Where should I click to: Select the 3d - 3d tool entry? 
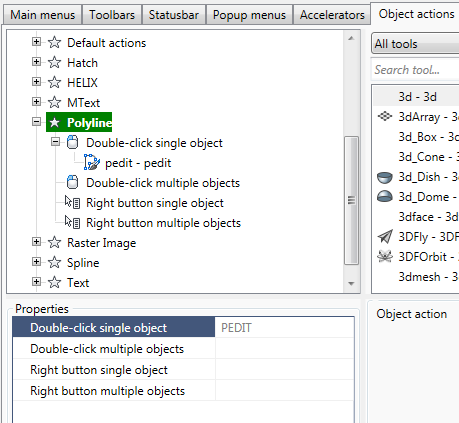pyautogui.click(x=417, y=97)
